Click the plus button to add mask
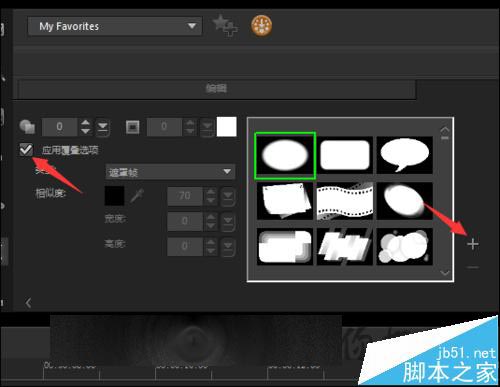Image resolution: width=500 pixels, height=387 pixels. pyautogui.click(x=473, y=244)
